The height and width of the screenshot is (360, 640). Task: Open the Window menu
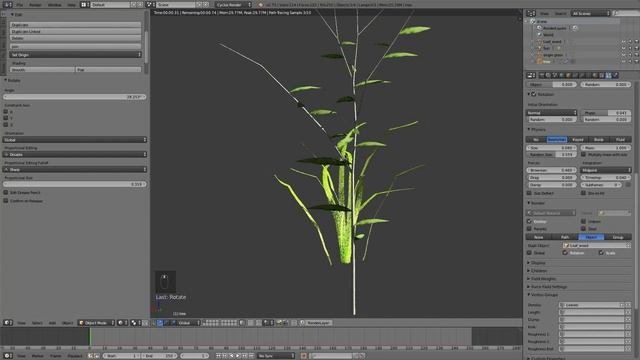[x=54, y=4]
